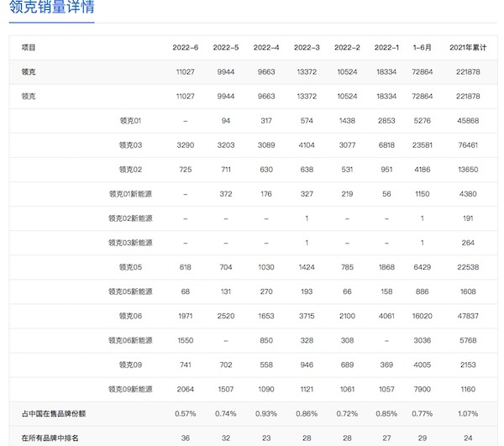Click the 领克销量详情 heading
Screen dimensions: 504x446
(x=52, y=7)
